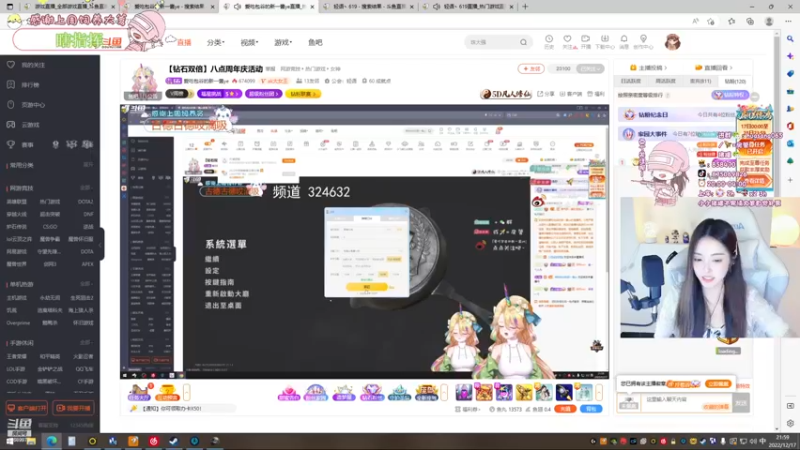Expand the 游戏 games dropdown
Viewport: 800px width, 450px height.
point(283,42)
